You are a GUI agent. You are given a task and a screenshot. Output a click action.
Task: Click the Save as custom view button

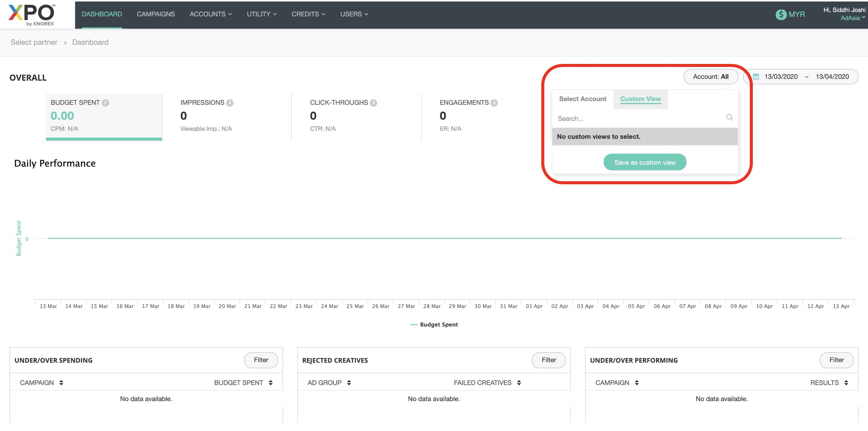[644, 162]
